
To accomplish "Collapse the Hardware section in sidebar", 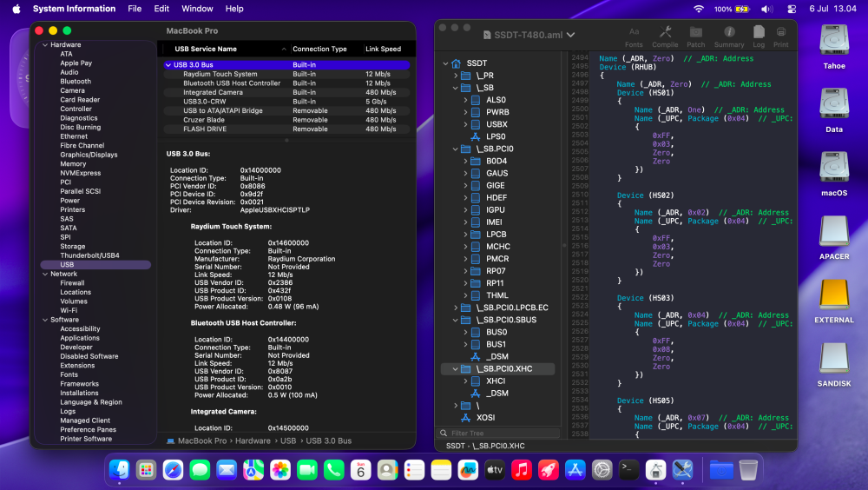I will tap(45, 45).
